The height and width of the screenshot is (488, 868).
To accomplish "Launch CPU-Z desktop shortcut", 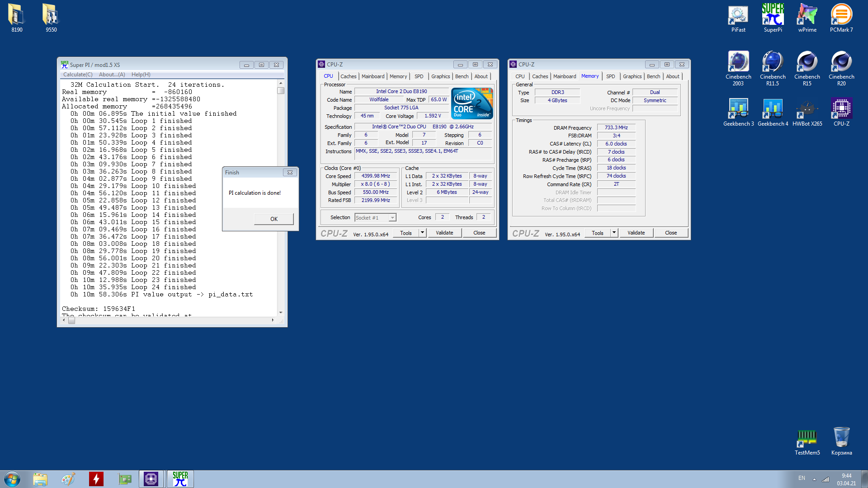I will tap(841, 112).
